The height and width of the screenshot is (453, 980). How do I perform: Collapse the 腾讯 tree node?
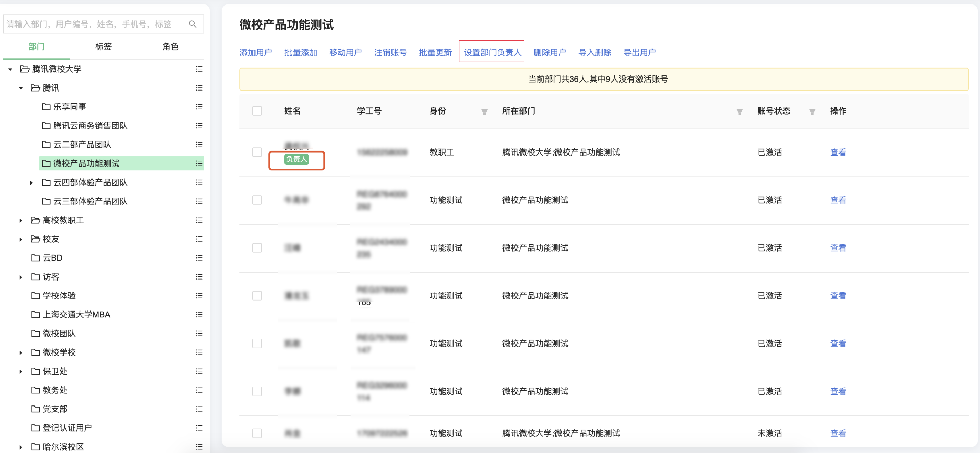pyautogui.click(x=21, y=88)
